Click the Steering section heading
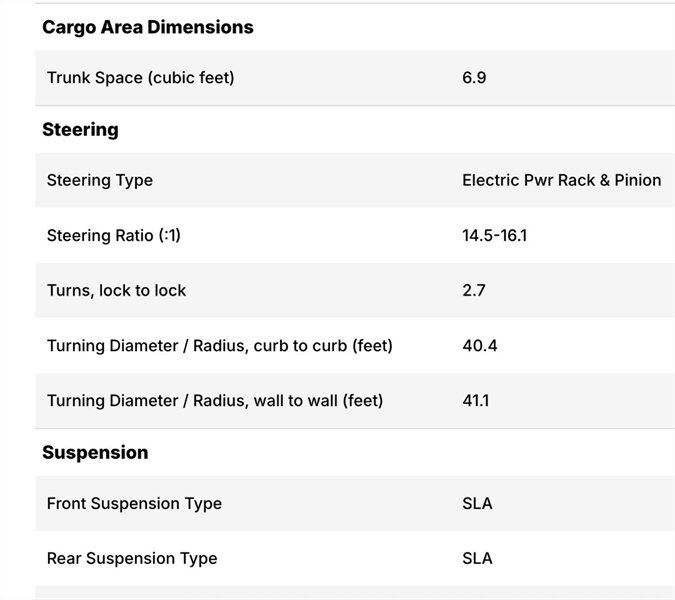Image resolution: width=675 pixels, height=600 pixels. coord(80,129)
